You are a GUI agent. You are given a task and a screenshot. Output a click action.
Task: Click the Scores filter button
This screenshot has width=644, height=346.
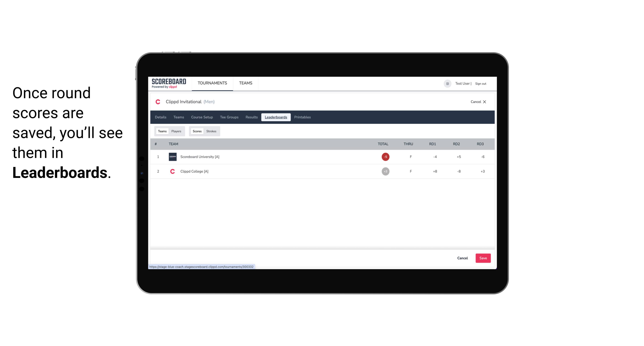tap(197, 131)
